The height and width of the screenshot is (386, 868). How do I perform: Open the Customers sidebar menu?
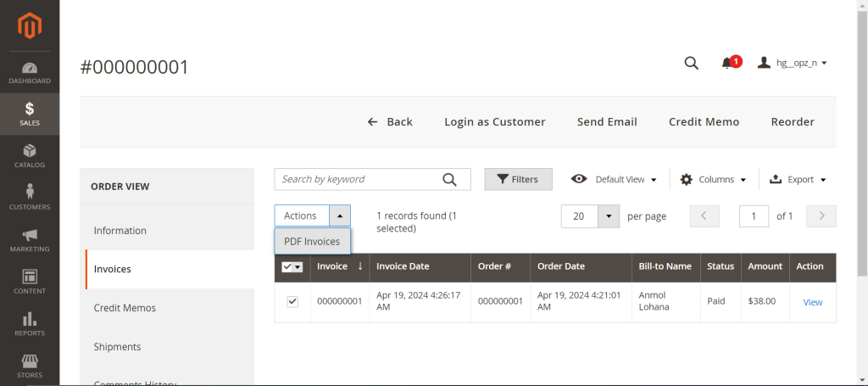click(x=30, y=199)
